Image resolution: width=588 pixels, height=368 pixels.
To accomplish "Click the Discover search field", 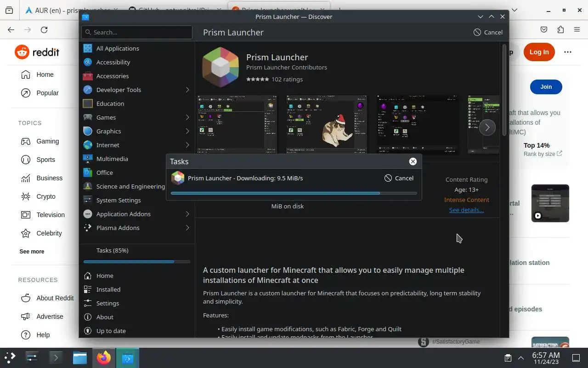I will pyautogui.click(x=137, y=32).
